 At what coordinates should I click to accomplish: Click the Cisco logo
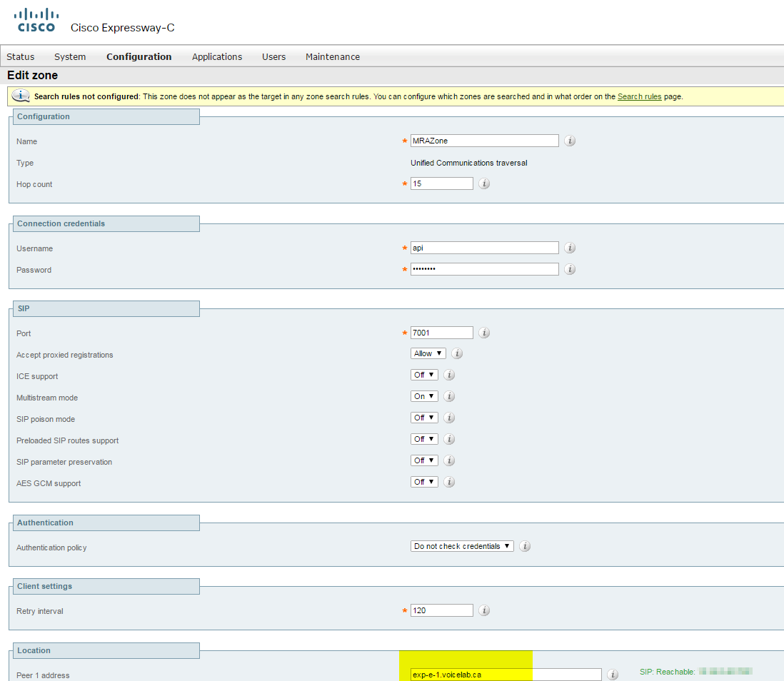[36, 20]
